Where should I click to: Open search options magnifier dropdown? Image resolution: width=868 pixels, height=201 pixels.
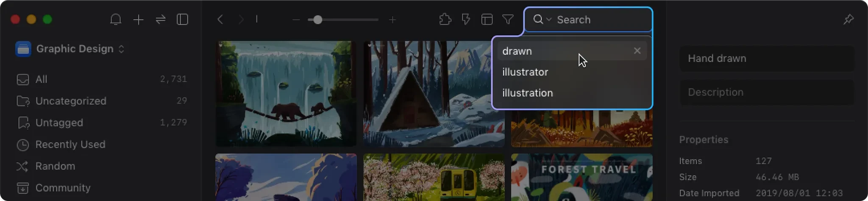pyautogui.click(x=542, y=20)
